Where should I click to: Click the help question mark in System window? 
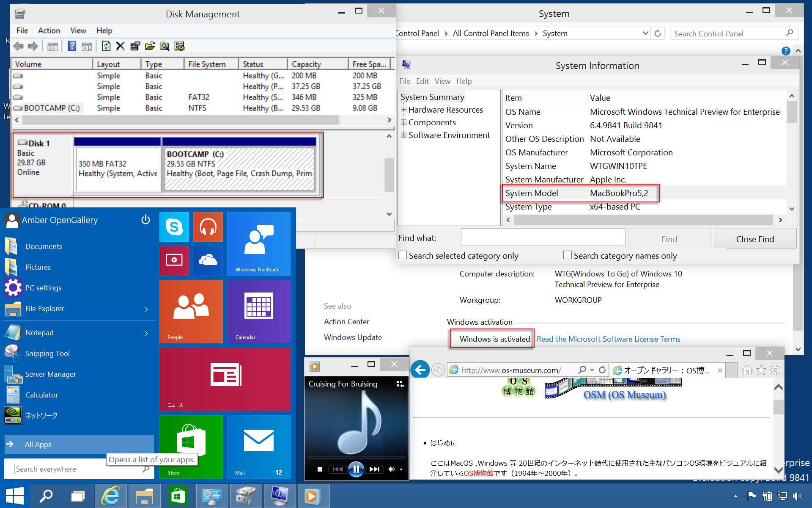click(x=786, y=51)
